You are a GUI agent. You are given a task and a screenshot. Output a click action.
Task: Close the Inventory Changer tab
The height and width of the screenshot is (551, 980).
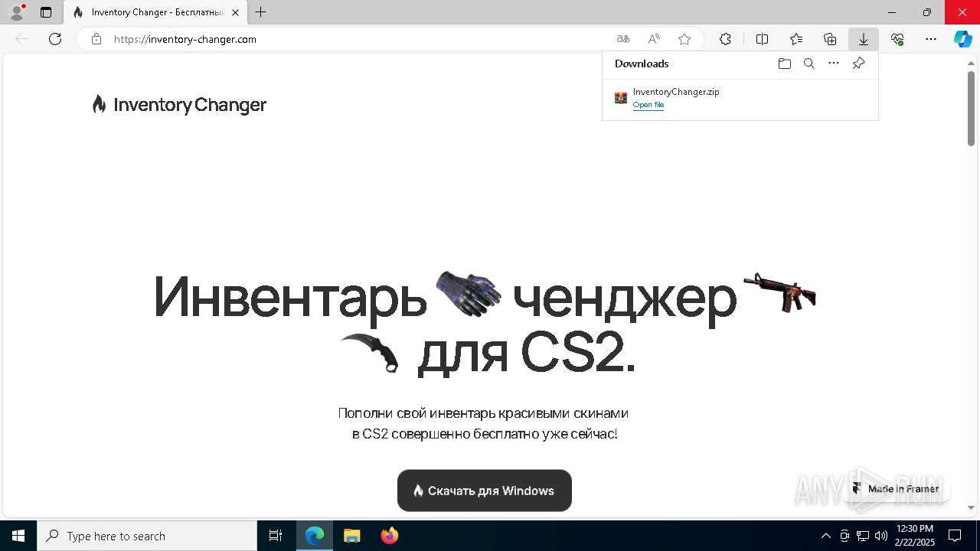click(235, 12)
